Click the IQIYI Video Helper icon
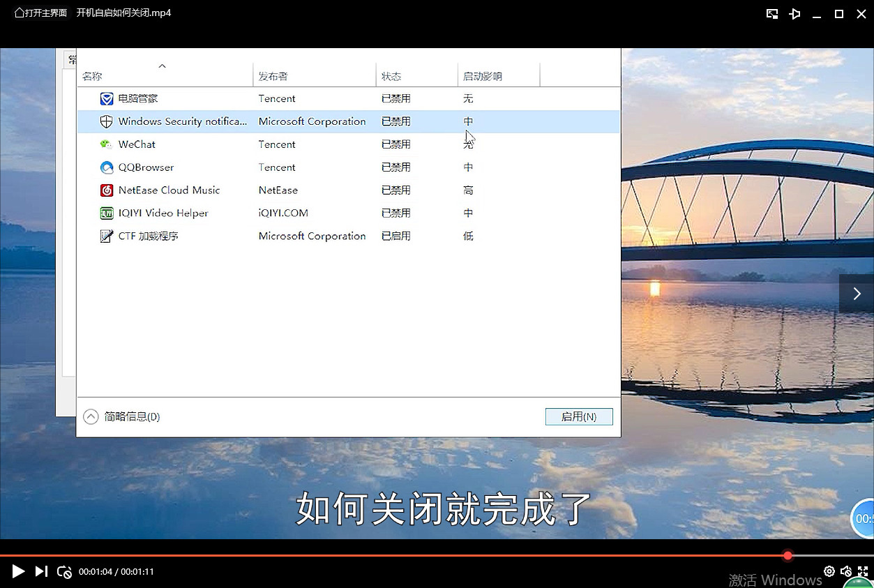 pos(106,213)
